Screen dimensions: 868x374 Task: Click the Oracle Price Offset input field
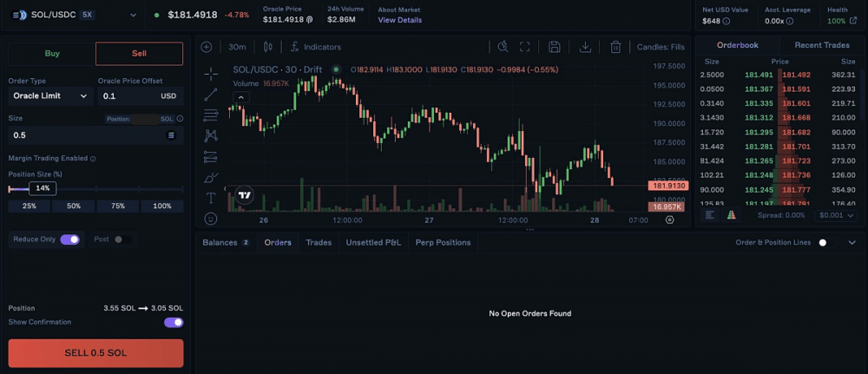pyautogui.click(x=141, y=95)
